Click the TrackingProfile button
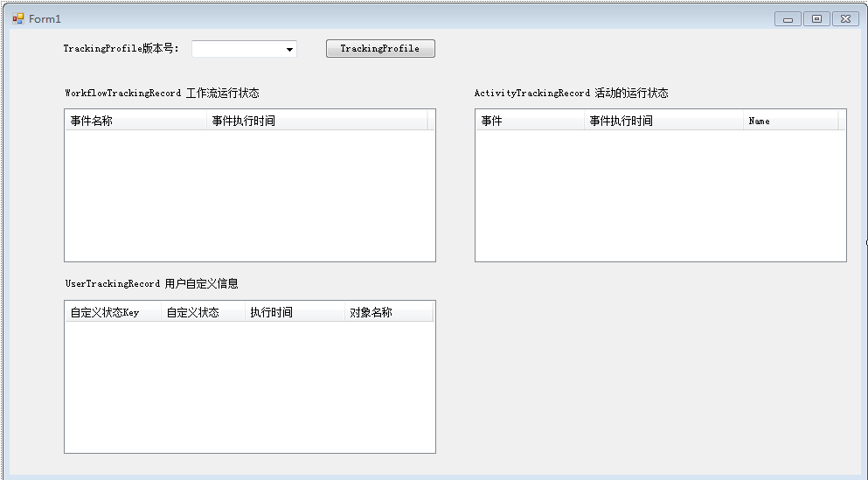 coord(380,49)
